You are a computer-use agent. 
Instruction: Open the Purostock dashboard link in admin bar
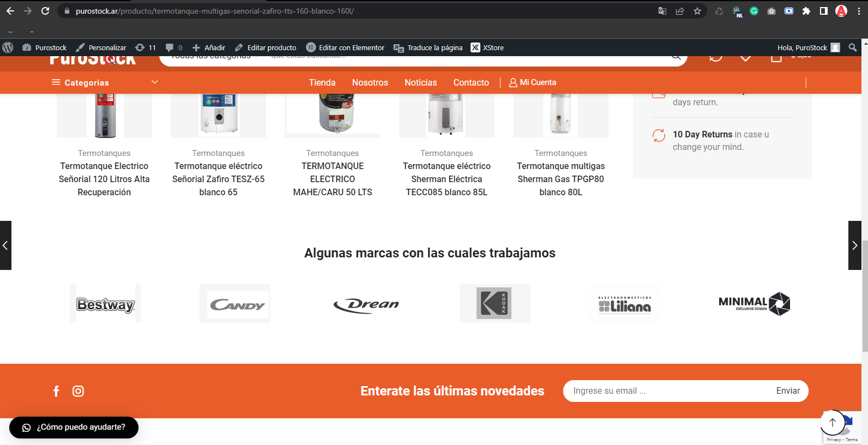(44, 47)
